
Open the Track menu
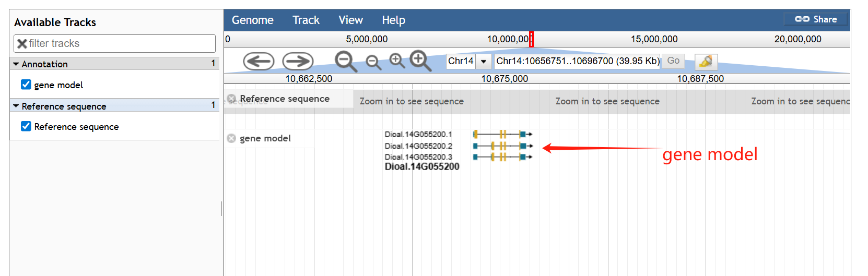click(306, 20)
